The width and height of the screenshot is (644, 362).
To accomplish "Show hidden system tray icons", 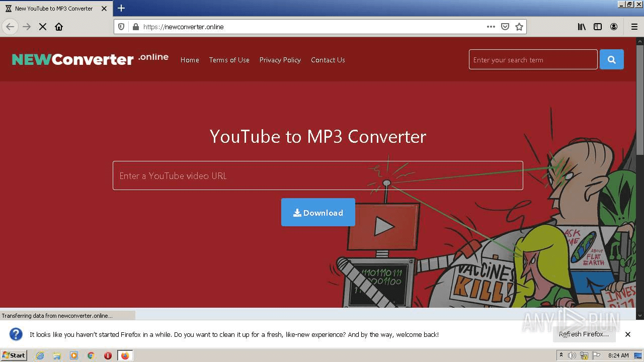I will point(561,355).
